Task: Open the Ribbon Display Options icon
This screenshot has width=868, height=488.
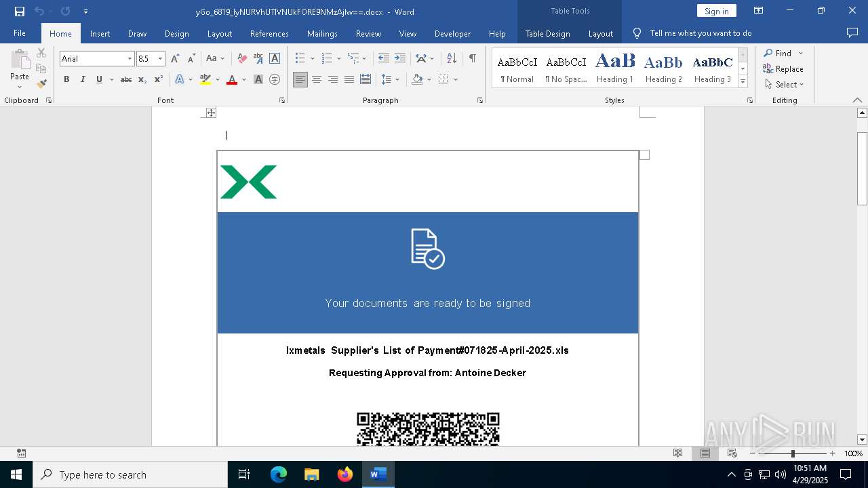Action: click(x=759, y=11)
